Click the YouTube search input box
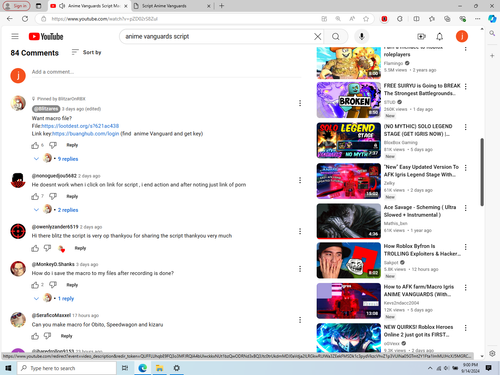The height and width of the screenshot is (375, 500). tap(217, 36)
